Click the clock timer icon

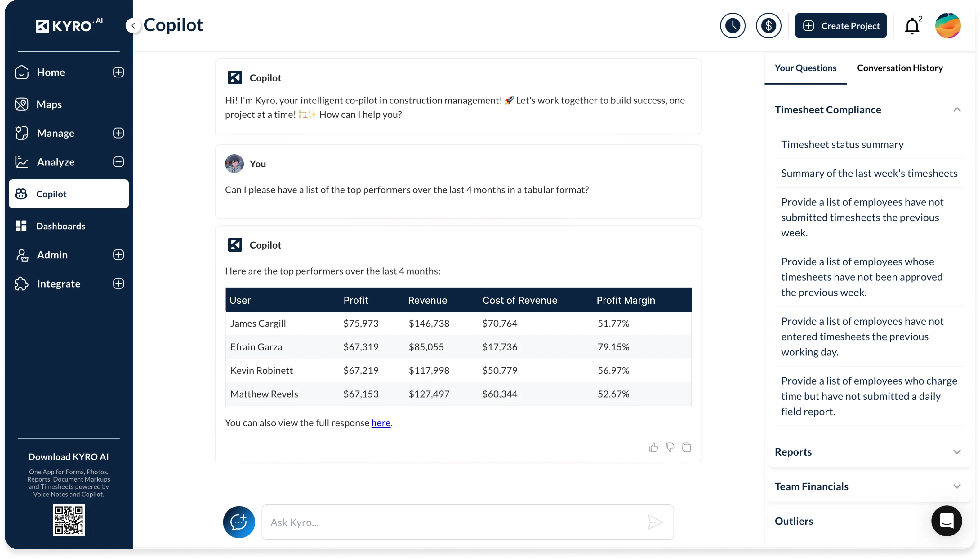click(733, 26)
